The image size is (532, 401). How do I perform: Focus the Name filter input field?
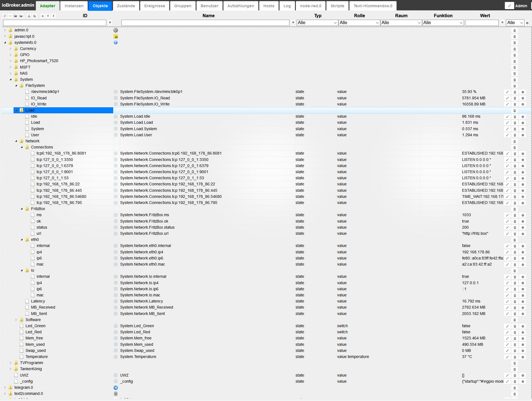coord(205,23)
